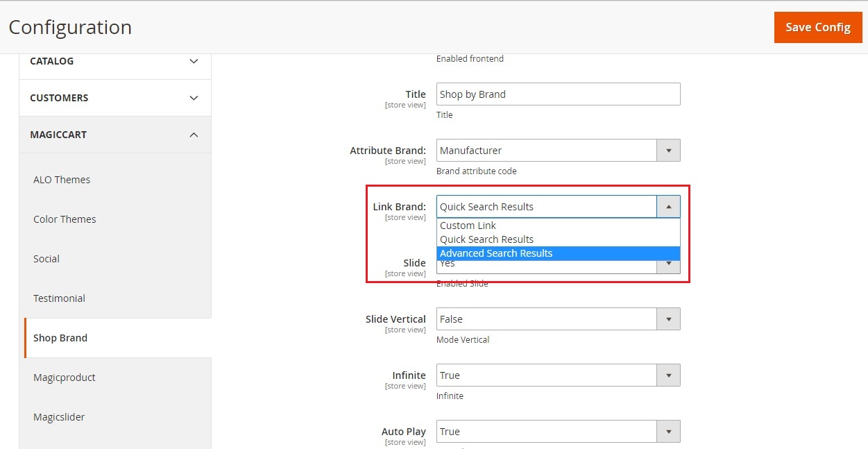
Task: Expand the CATALOG section chevron
Action: pyautogui.click(x=194, y=61)
